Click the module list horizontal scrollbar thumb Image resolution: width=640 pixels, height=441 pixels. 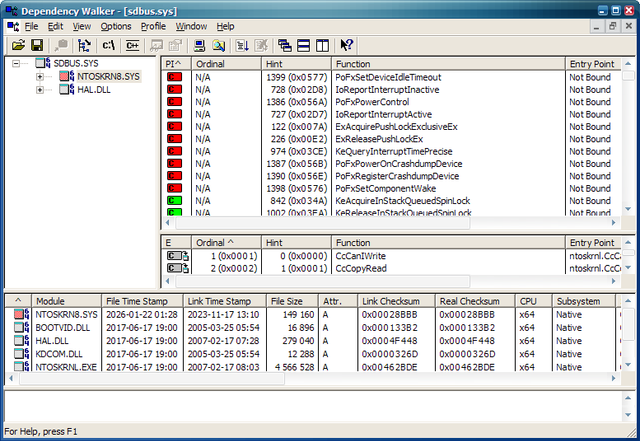point(152,379)
